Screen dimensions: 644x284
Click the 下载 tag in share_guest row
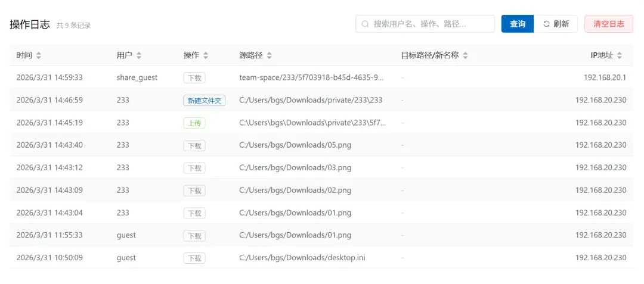194,78
